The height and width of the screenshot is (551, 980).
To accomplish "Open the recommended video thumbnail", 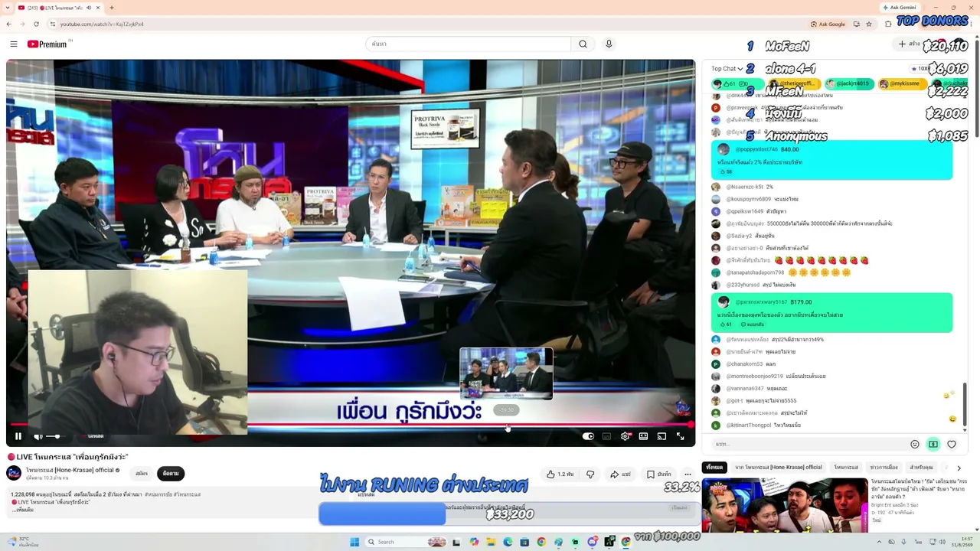I will 785,506.
